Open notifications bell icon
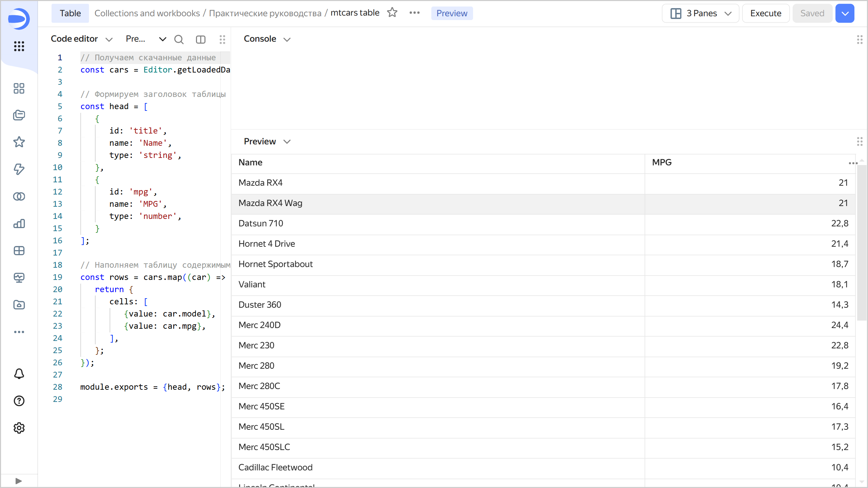This screenshot has width=868, height=488. [x=19, y=374]
